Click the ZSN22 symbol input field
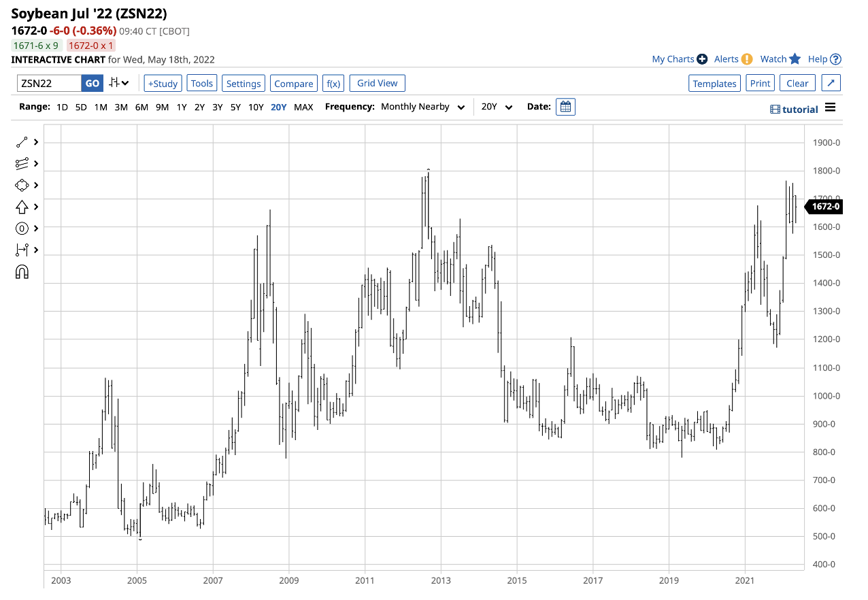Screen dimensions: 868x600 [49, 84]
